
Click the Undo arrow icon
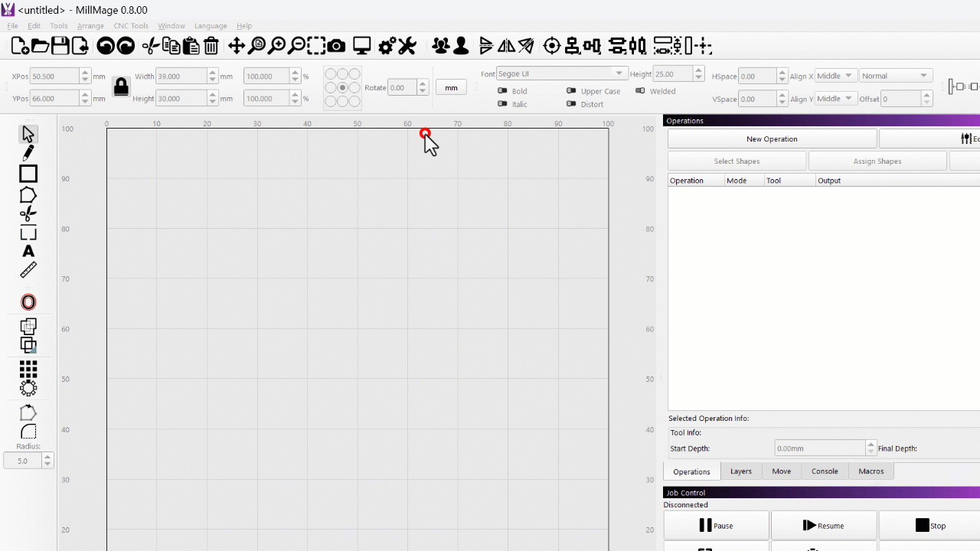coord(106,46)
